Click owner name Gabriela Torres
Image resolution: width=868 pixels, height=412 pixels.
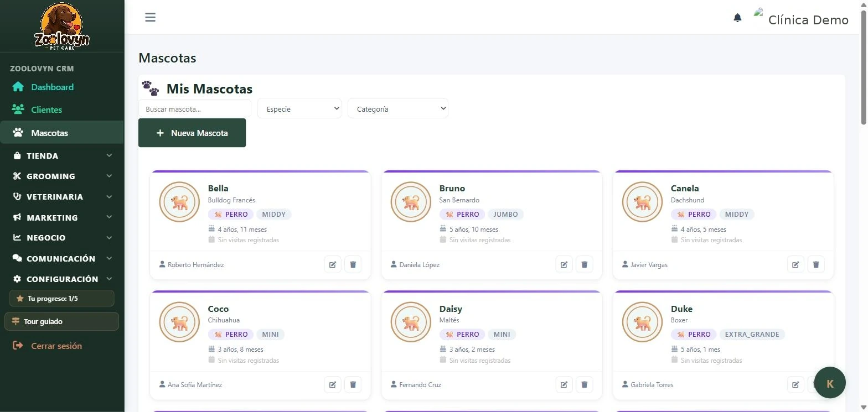tap(652, 385)
